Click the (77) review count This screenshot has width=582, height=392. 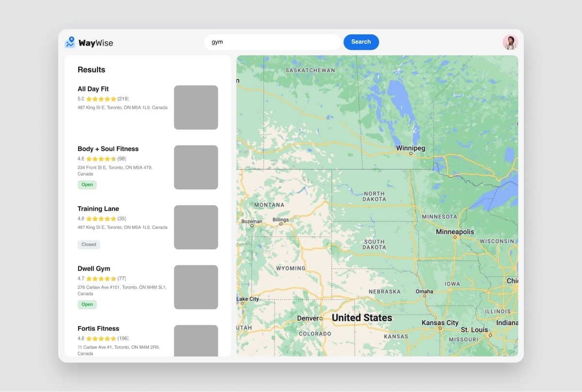pos(122,278)
